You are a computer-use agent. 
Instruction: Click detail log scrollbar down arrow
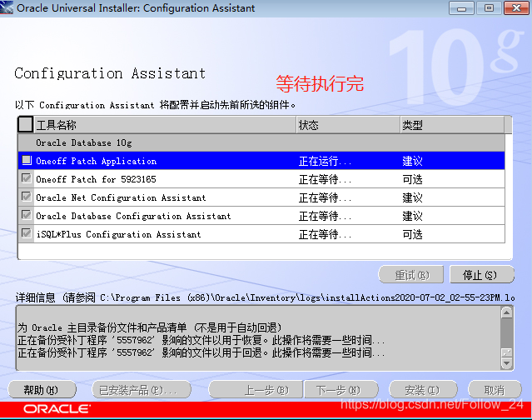coord(506,363)
